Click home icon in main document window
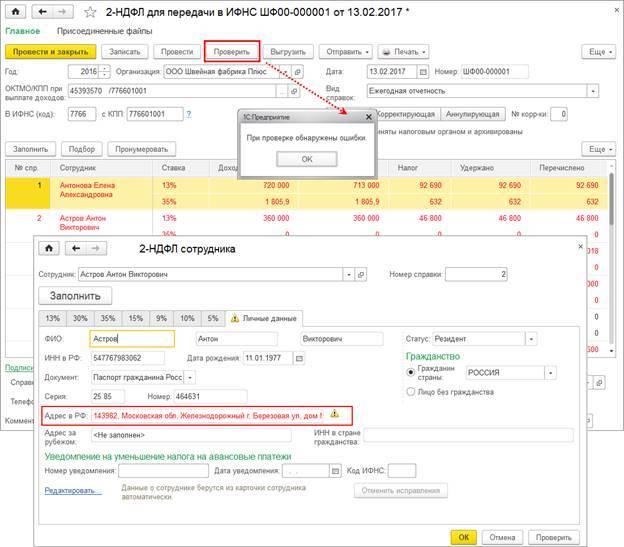 pos(15,13)
